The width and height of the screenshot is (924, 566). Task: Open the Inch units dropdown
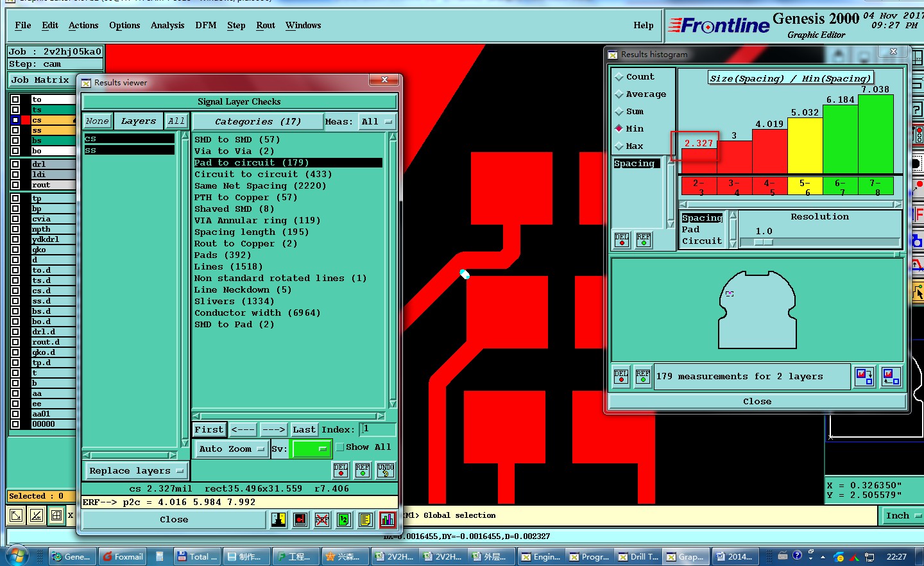(x=902, y=515)
